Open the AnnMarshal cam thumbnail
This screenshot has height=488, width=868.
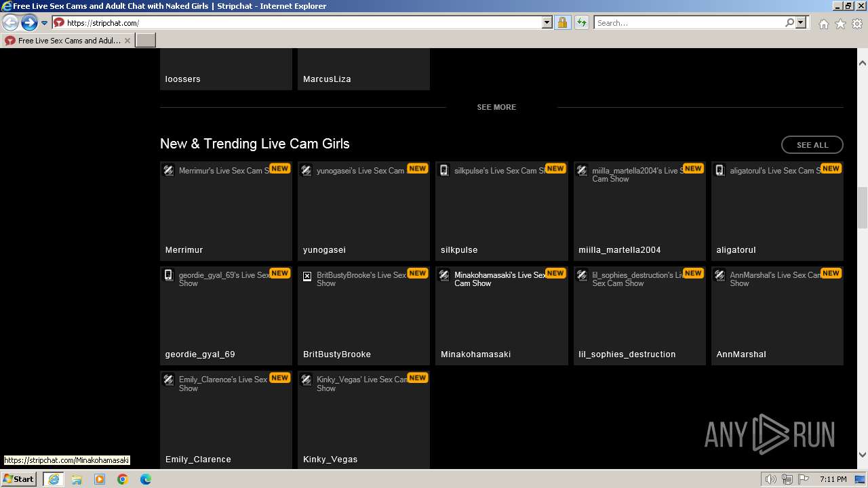[x=777, y=315]
